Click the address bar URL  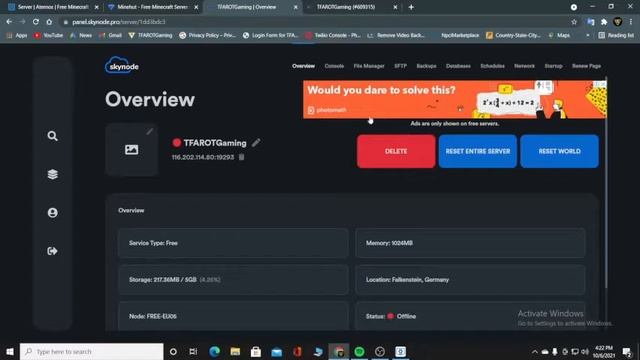pos(119,22)
